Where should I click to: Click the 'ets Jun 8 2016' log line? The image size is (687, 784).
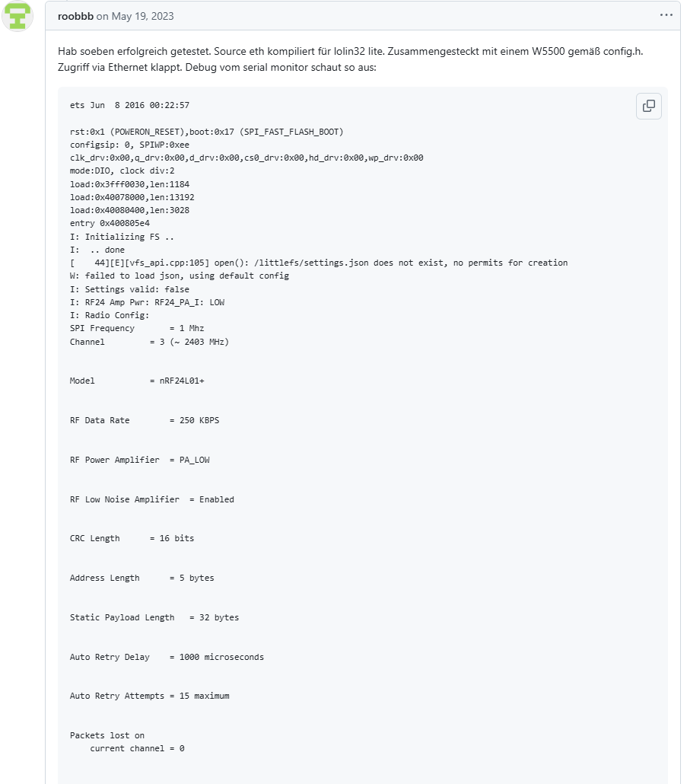tap(129, 105)
